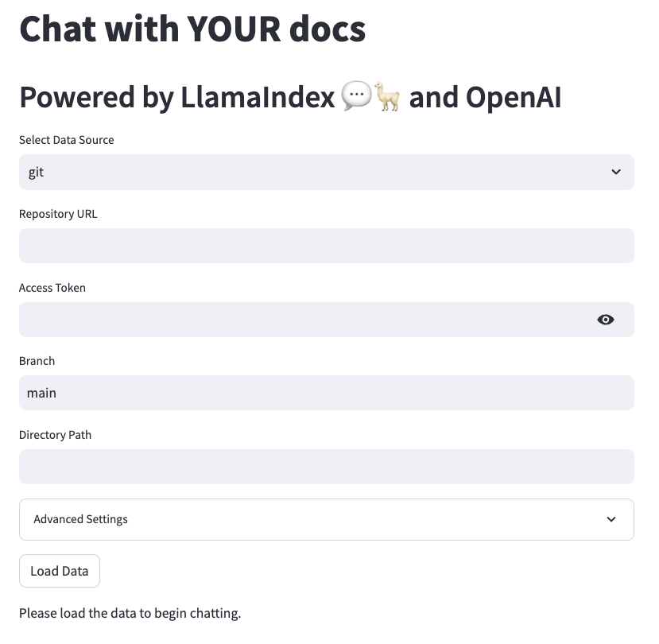Click the 'Access Token' label text
Viewport: 659px width, 644px height.
click(52, 288)
